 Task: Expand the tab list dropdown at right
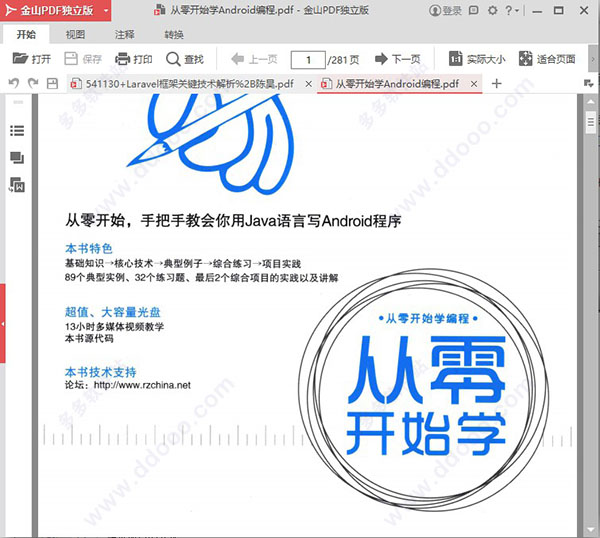(589, 83)
